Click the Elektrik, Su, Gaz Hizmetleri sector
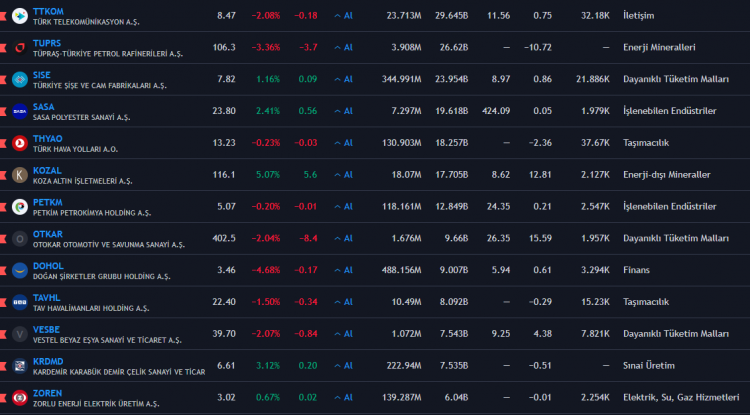Screen dimensions: 750x415 681,397
